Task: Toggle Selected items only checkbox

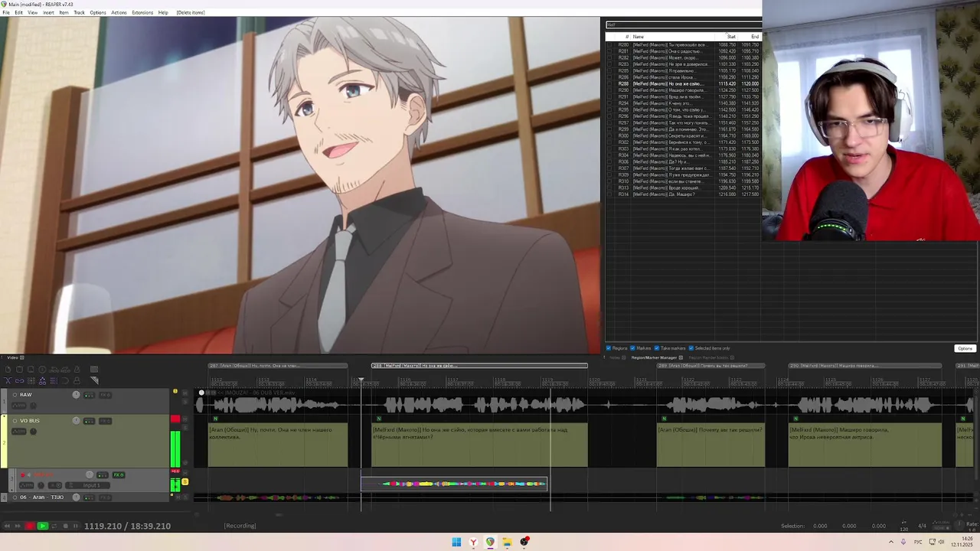Action: [691, 348]
